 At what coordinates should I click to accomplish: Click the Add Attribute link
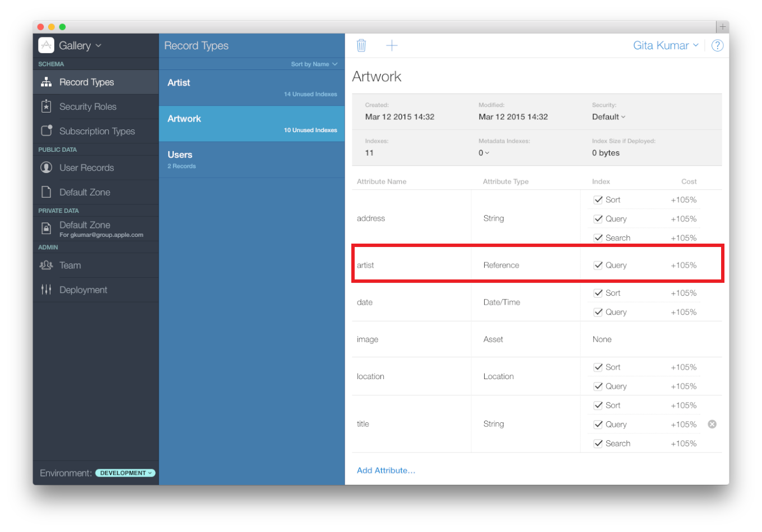click(x=386, y=470)
